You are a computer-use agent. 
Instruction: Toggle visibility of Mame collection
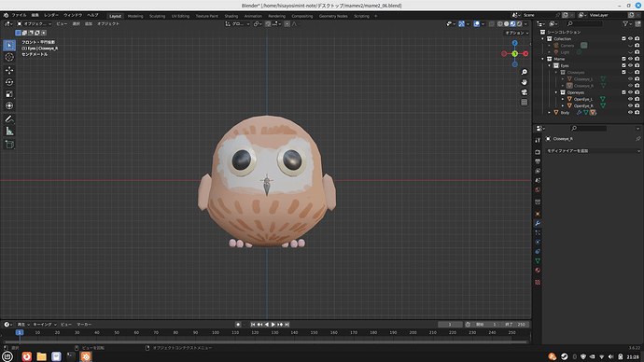[630, 59]
